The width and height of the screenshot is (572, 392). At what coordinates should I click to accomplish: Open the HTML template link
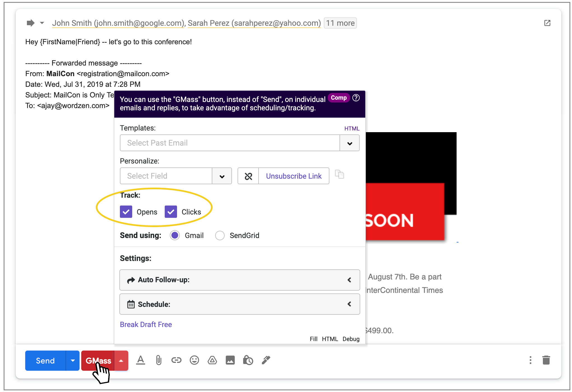[x=352, y=129]
